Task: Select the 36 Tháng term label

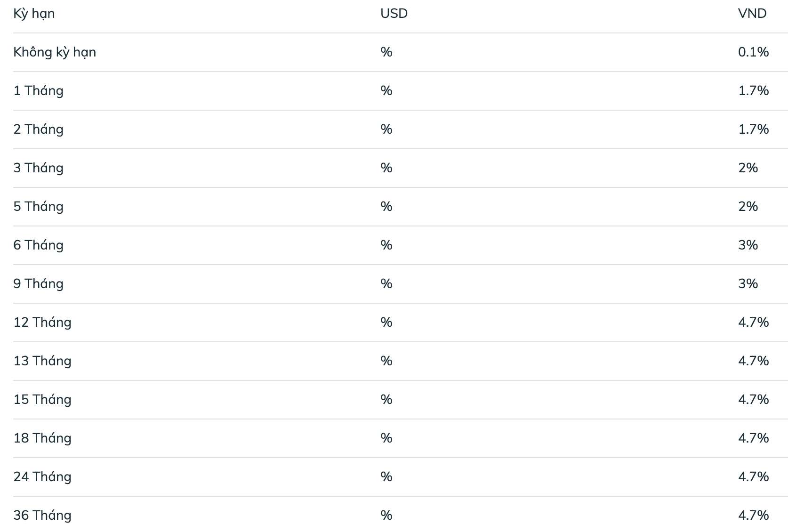Action: [x=42, y=516]
